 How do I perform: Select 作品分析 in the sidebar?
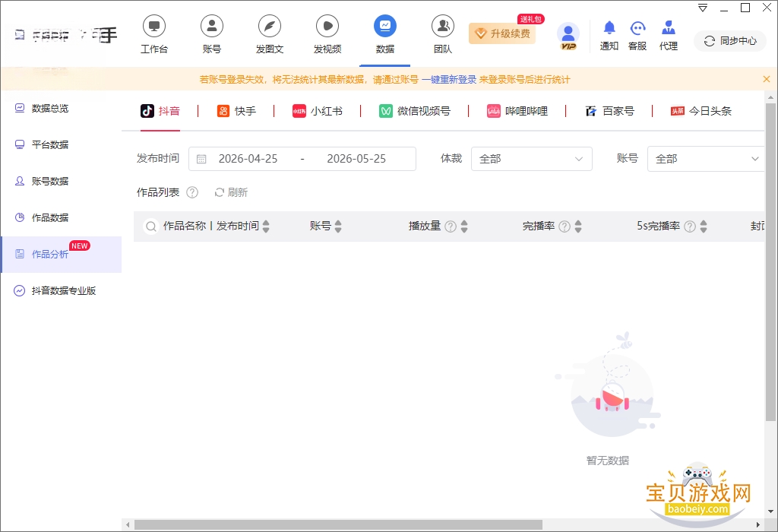coord(61,254)
